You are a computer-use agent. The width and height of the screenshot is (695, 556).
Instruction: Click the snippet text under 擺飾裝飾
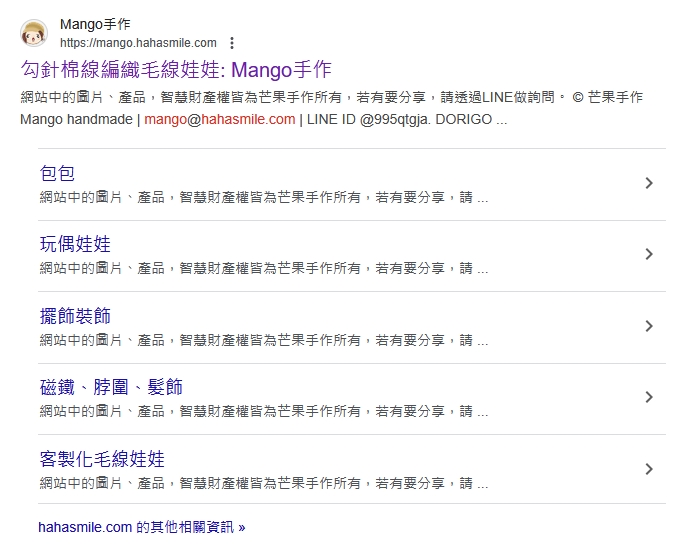tap(264, 341)
